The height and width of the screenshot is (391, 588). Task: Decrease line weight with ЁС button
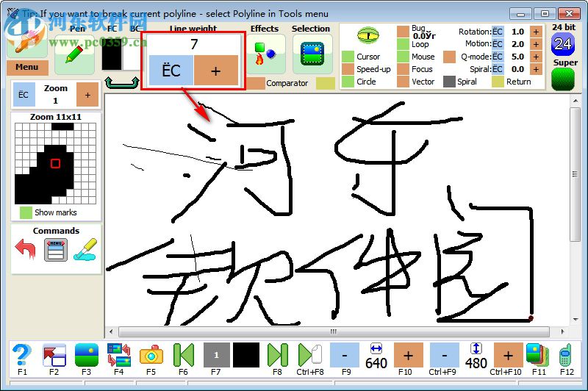click(171, 71)
